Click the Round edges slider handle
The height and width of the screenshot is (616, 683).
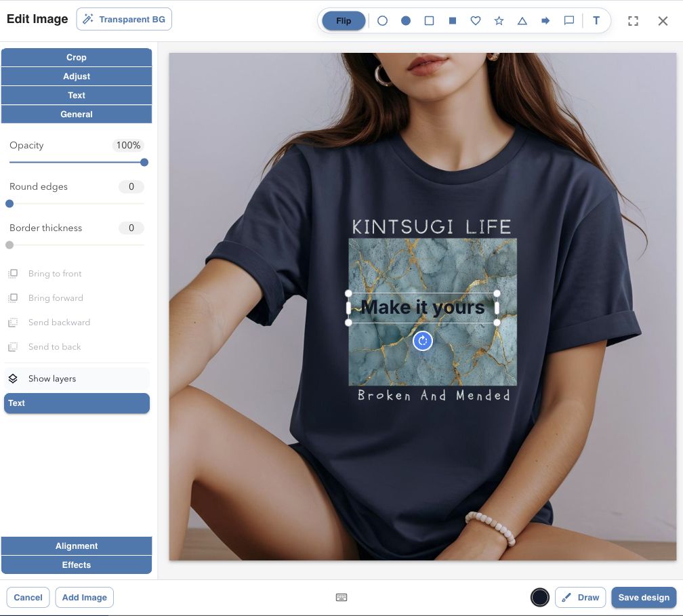click(x=9, y=204)
